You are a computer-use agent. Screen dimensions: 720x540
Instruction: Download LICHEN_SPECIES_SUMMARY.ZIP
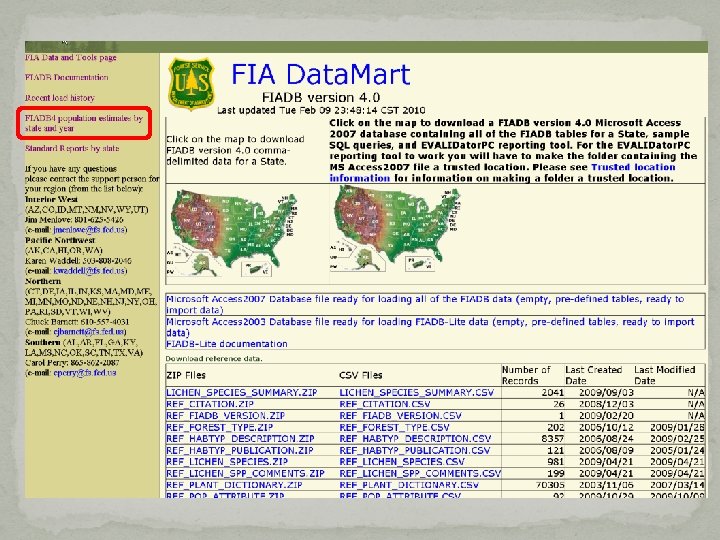(242, 393)
